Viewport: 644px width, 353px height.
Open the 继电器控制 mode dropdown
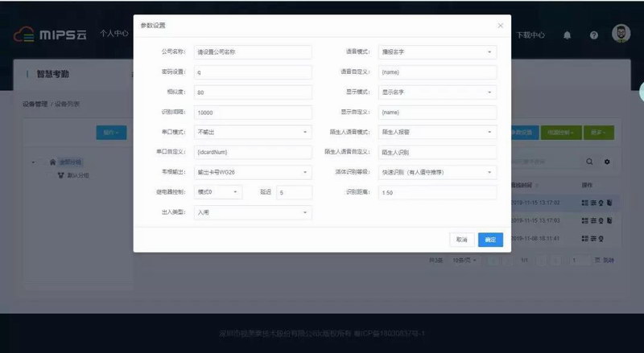pos(217,192)
